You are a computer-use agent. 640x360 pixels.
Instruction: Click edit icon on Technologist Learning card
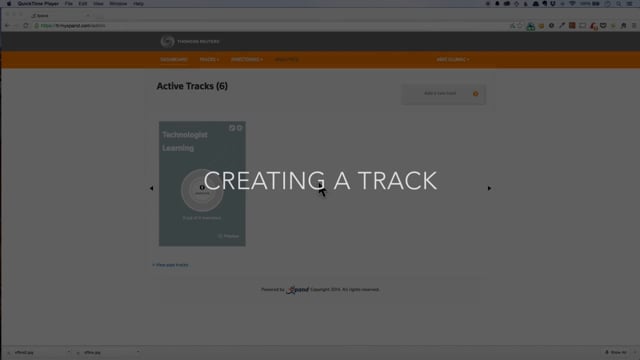click(232, 128)
